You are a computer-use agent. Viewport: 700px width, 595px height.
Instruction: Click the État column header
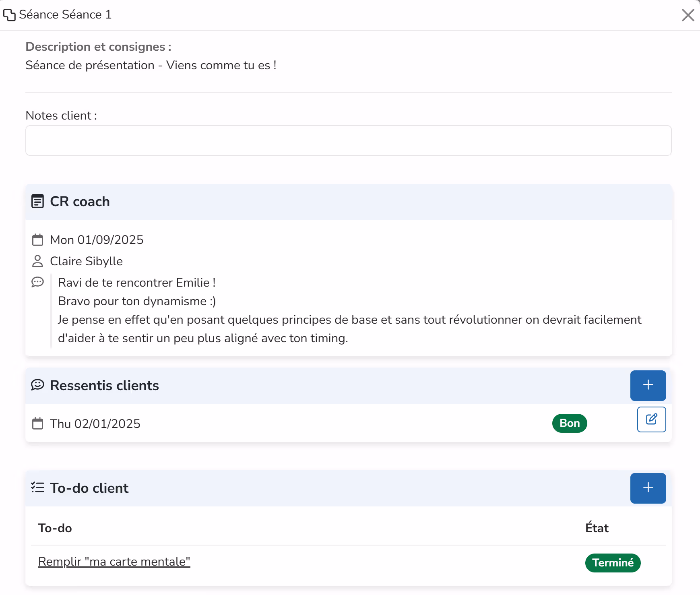pyautogui.click(x=597, y=528)
